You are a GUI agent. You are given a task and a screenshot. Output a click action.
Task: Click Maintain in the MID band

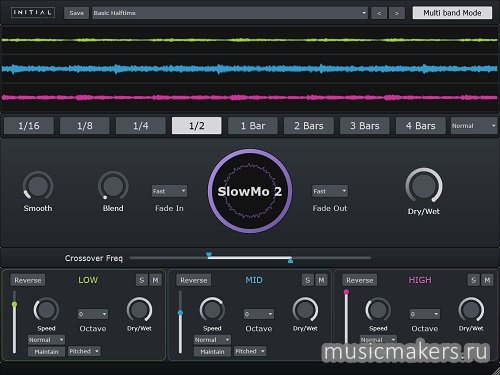click(212, 351)
